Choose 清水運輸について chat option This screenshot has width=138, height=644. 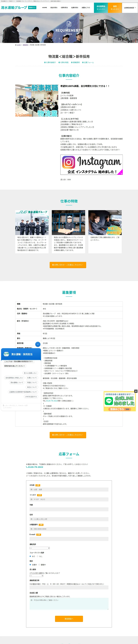(x=17, y=383)
